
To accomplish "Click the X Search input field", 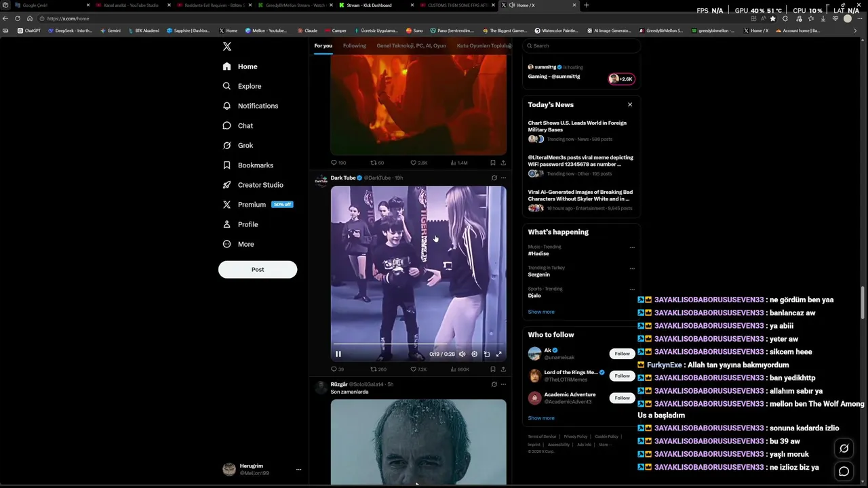I will [581, 45].
